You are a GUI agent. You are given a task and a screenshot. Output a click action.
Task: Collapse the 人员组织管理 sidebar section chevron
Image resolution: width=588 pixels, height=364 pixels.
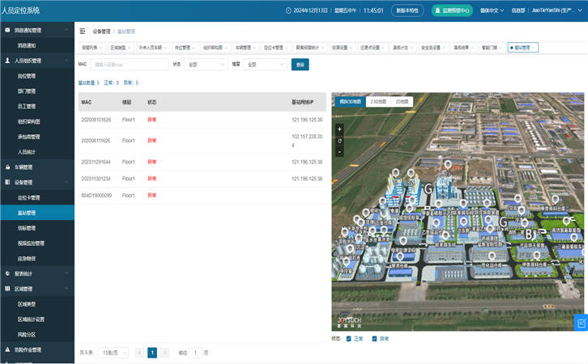point(66,61)
